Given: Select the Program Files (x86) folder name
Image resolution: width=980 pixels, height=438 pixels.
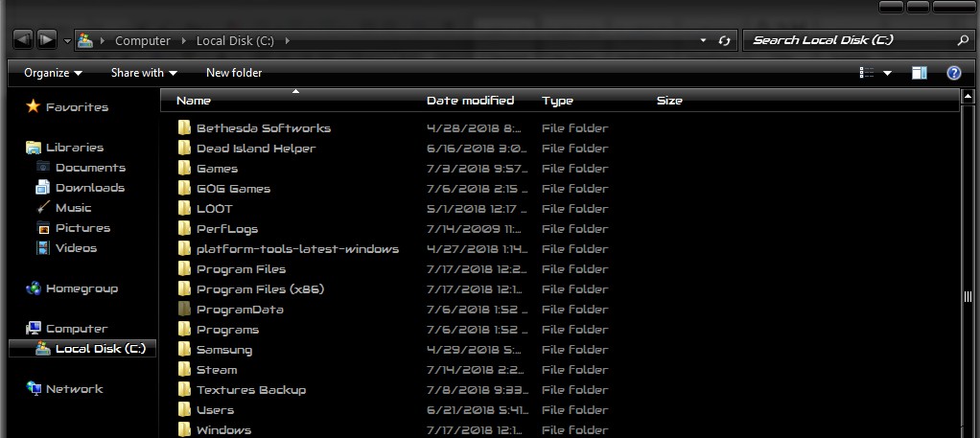Looking at the screenshot, I should (x=260, y=289).
